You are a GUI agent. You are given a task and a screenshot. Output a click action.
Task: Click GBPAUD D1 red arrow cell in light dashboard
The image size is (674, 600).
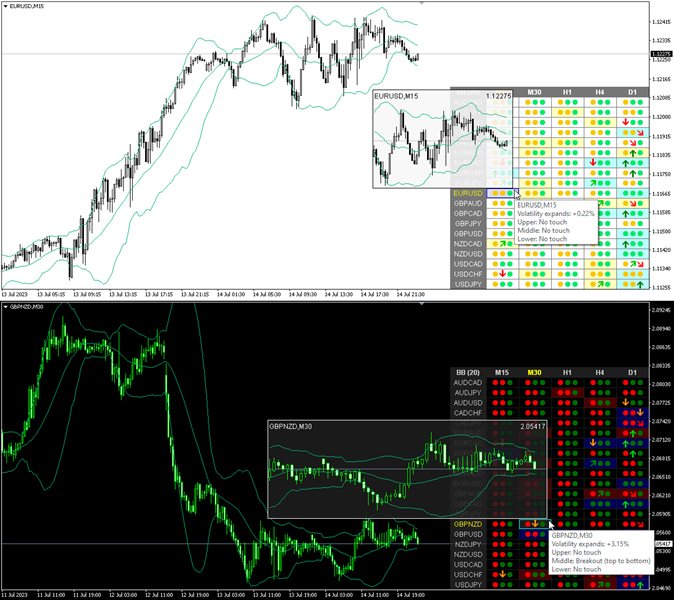tap(632, 203)
